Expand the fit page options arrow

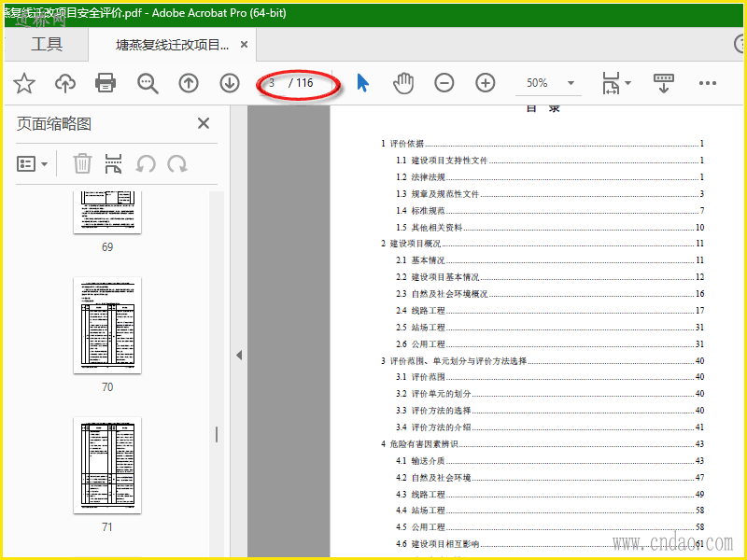click(627, 83)
